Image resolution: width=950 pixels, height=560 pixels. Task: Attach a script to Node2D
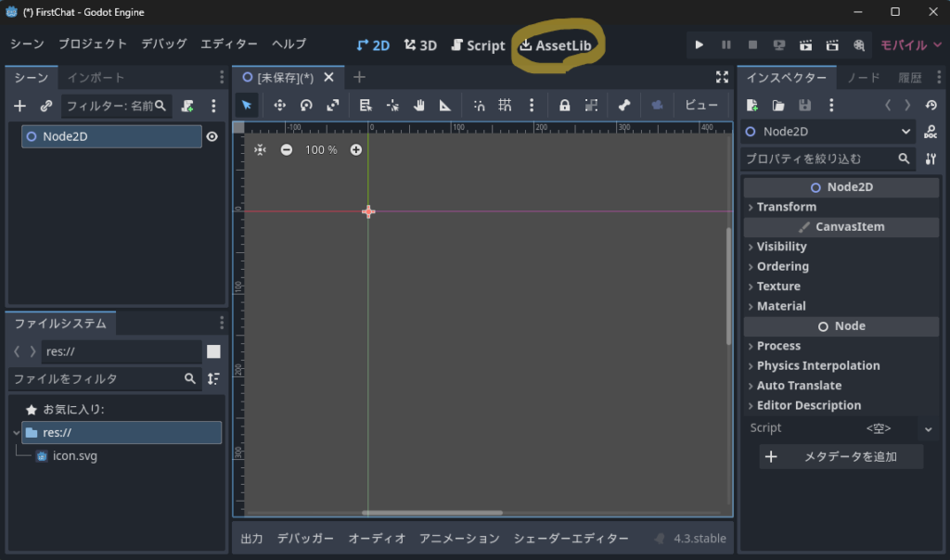pyautogui.click(x=187, y=106)
